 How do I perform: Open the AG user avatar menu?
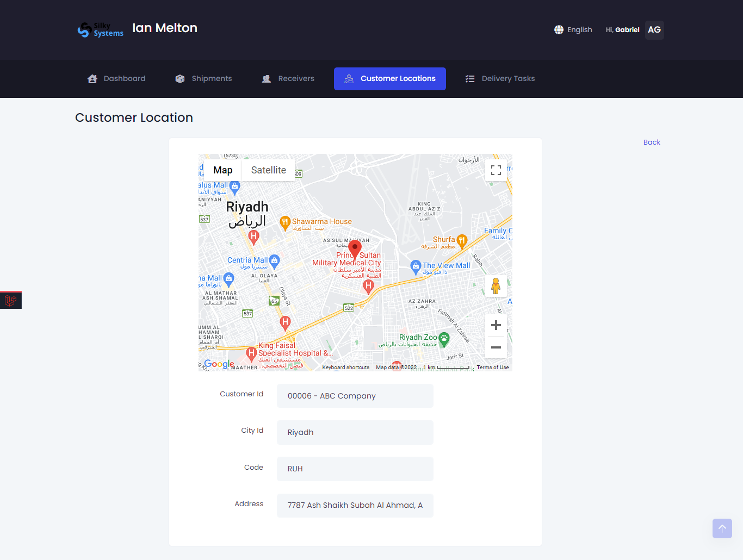coord(654,30)
